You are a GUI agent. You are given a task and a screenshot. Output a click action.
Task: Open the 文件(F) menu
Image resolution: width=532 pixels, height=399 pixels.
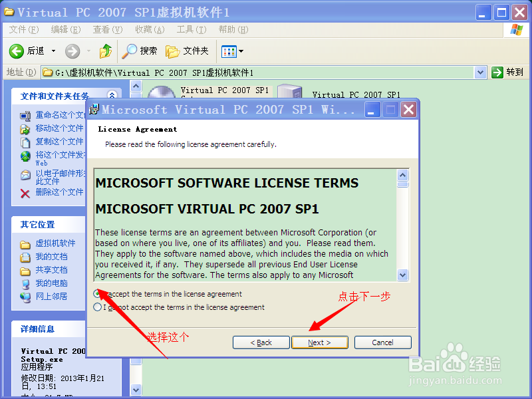tap(24, 30)
